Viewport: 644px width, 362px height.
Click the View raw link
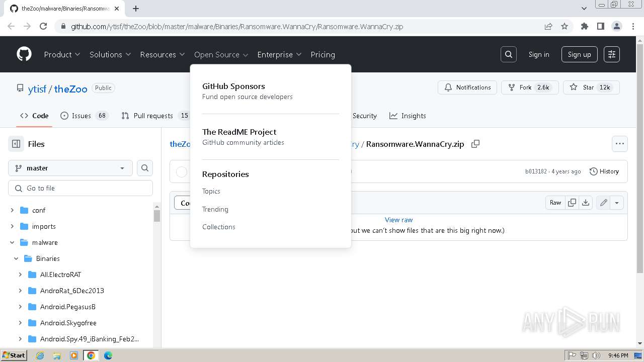coord(398,220)
